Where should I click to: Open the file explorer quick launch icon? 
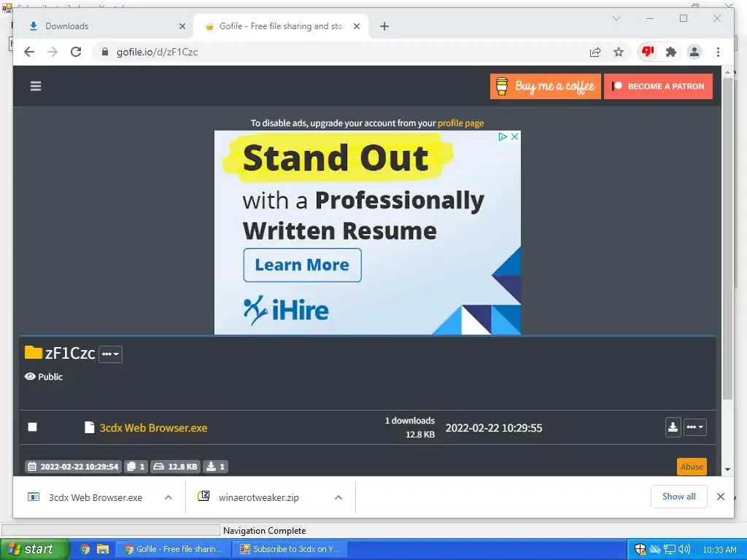click(103, 549)
